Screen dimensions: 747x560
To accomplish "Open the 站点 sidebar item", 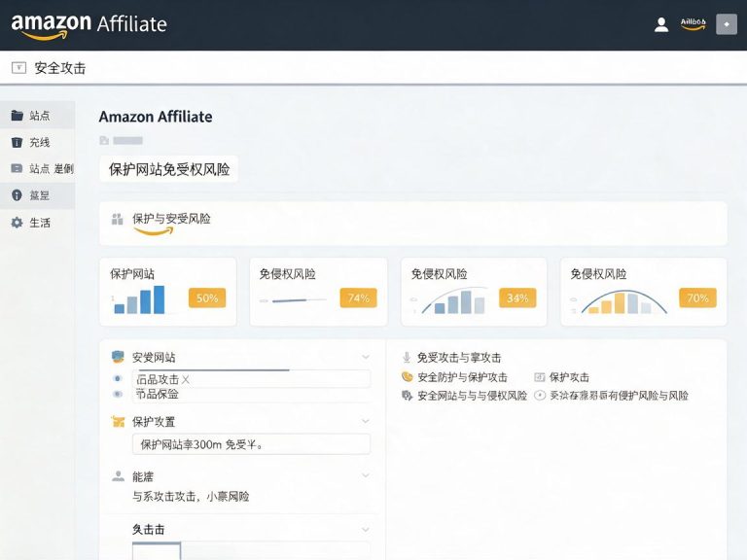I will (37, 116).
